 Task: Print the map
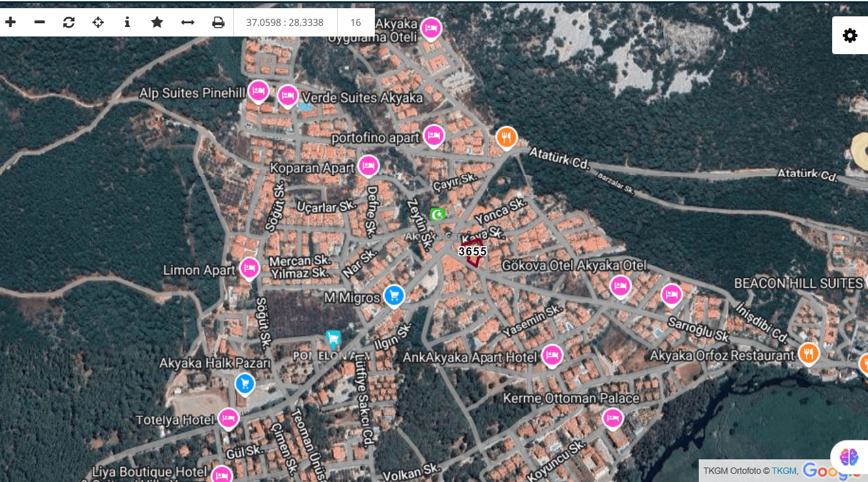click(x=218, y=23)
